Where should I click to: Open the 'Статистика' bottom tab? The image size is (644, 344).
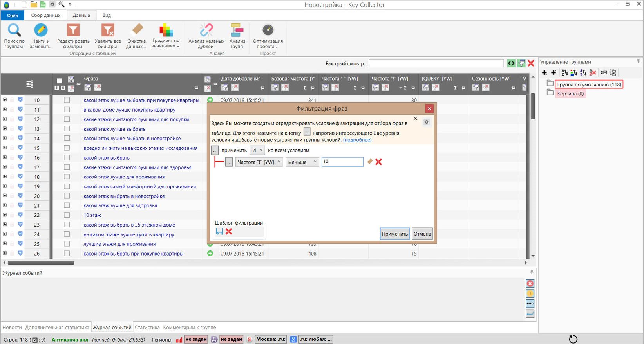147,327
